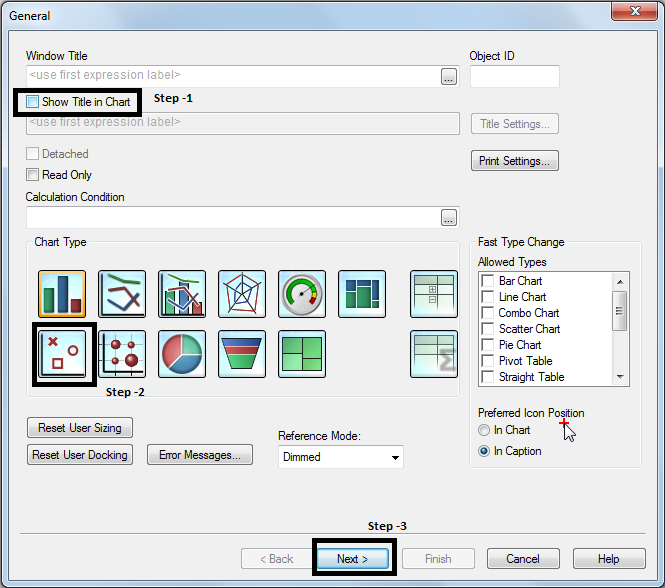Image resolution: width=665 pixels, height=588 pixels.
Task: Open Print Settings dialog
Action: pos(514,161)
